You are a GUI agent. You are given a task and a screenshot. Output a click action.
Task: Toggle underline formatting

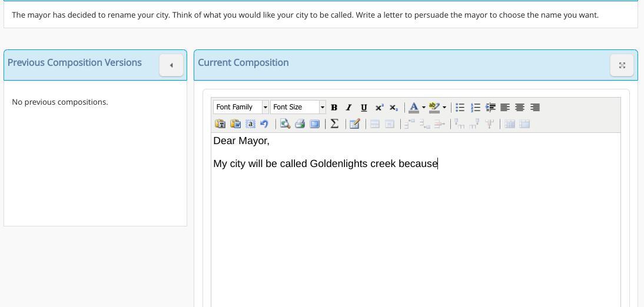pyautogui.click(x=364, y=108)
